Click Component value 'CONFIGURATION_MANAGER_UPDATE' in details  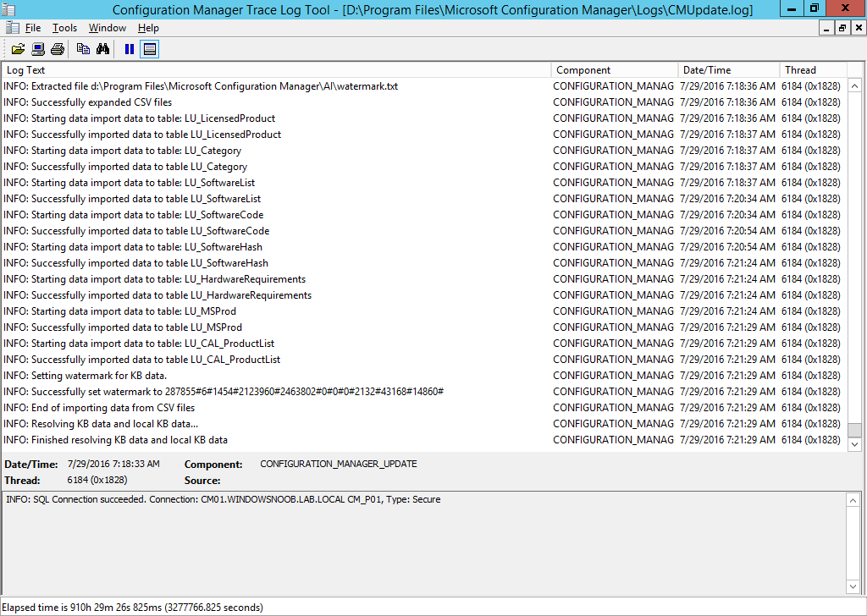[339, 464]
